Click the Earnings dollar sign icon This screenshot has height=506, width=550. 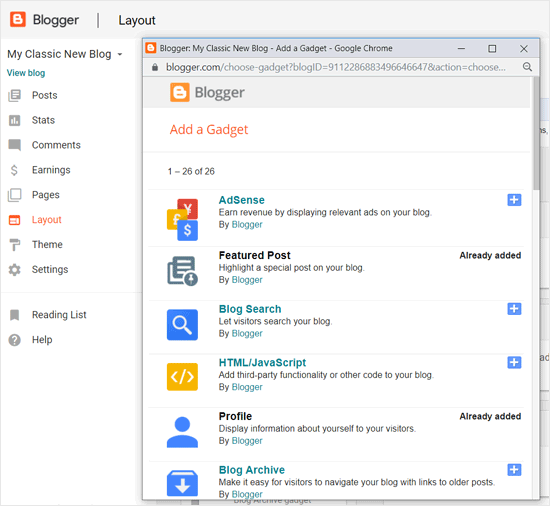click(14, 170)
